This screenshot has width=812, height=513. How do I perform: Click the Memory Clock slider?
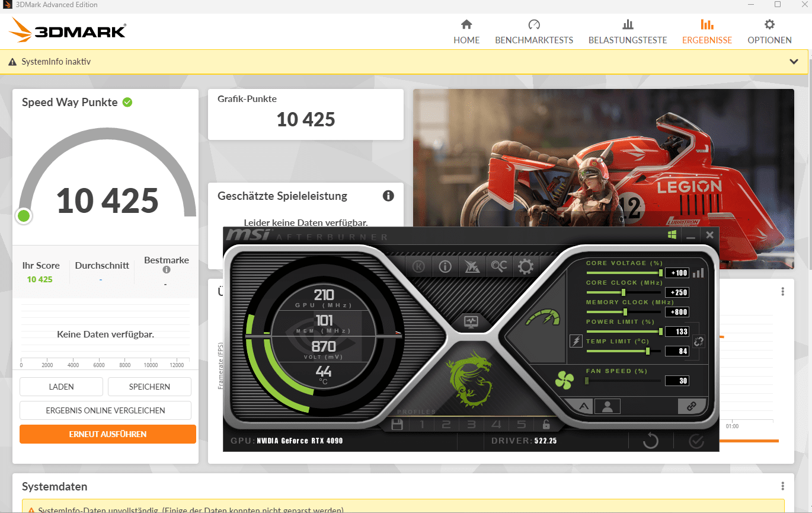(624, 312)
